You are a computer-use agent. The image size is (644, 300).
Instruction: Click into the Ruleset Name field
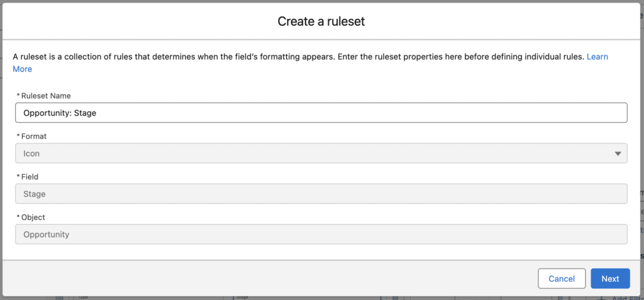(x=321, y=113)
